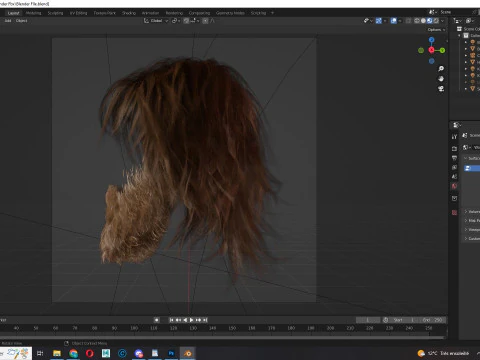
Task: Click the bright green Y axis gizmo ball
Action: tap(442, 50)
